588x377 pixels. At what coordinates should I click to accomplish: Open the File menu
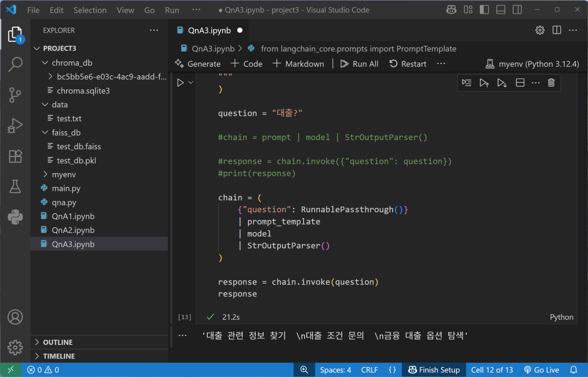click(x=33, y=10)
